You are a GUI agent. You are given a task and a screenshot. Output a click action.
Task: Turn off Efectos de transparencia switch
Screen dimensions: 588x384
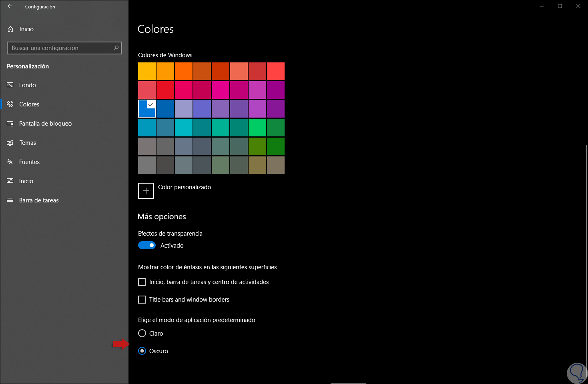click(147, 246)
